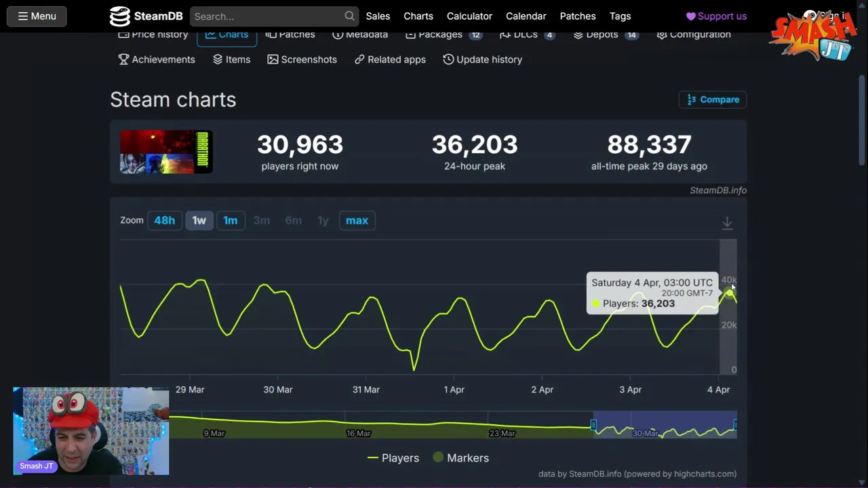Click the 1 Apr axis label
This screenshot has width=868, height=488.
(x=454, y=390)
